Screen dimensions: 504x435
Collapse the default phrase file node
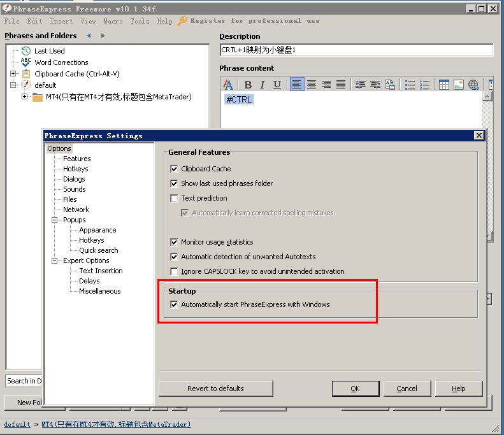[x=13, y=85]
